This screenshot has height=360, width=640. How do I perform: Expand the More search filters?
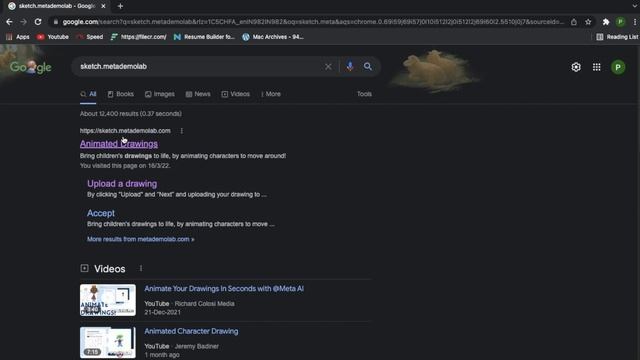(271, 94)
